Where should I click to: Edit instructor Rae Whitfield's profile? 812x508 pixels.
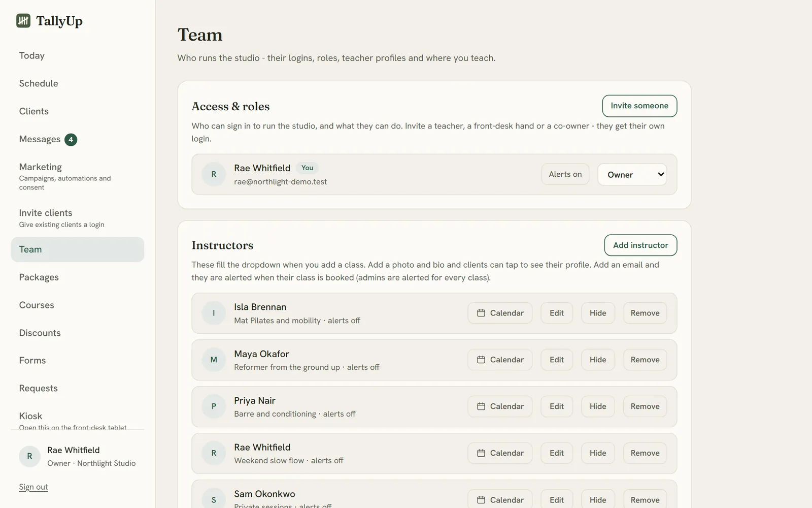point(557,453)
